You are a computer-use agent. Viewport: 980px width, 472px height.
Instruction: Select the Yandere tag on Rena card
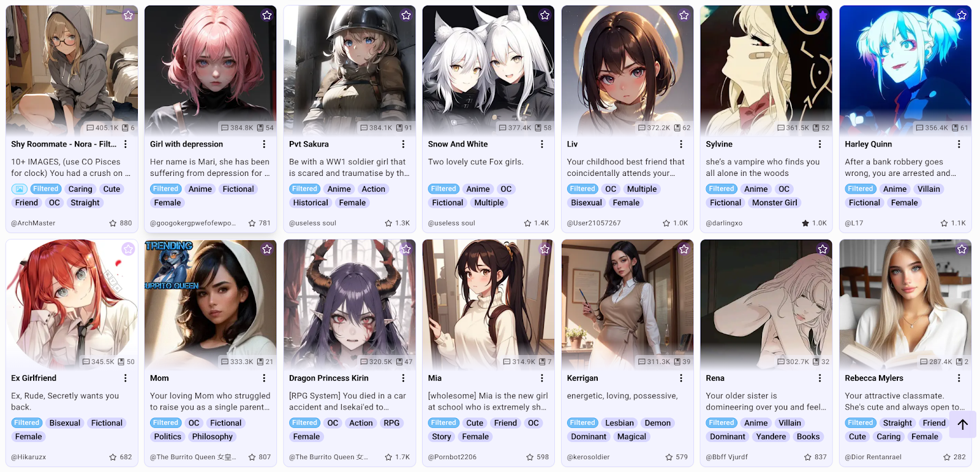click(x=771, y=436)
